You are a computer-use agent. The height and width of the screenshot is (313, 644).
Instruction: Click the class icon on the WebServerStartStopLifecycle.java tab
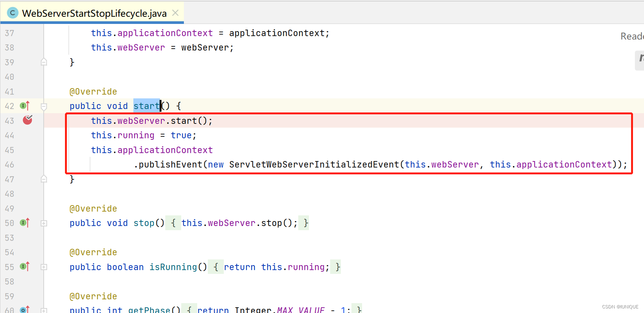click(x=13, y=13)
